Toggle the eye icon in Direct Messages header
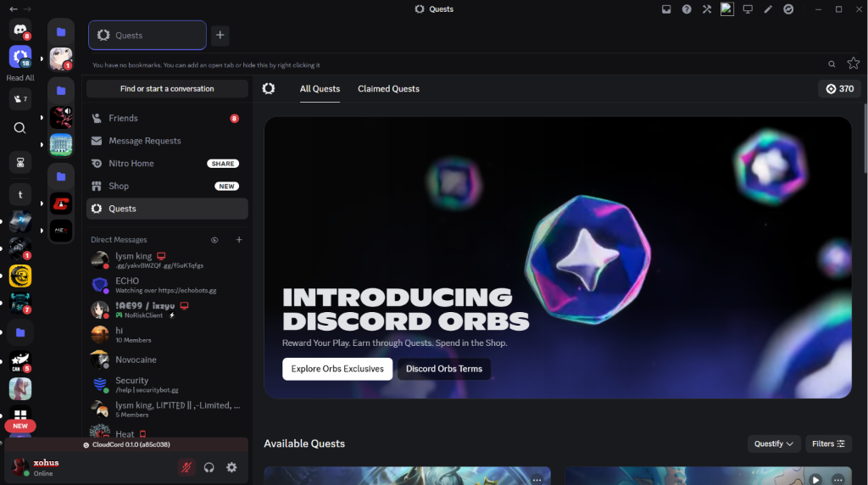868x485 pixels. click(214, 240)
